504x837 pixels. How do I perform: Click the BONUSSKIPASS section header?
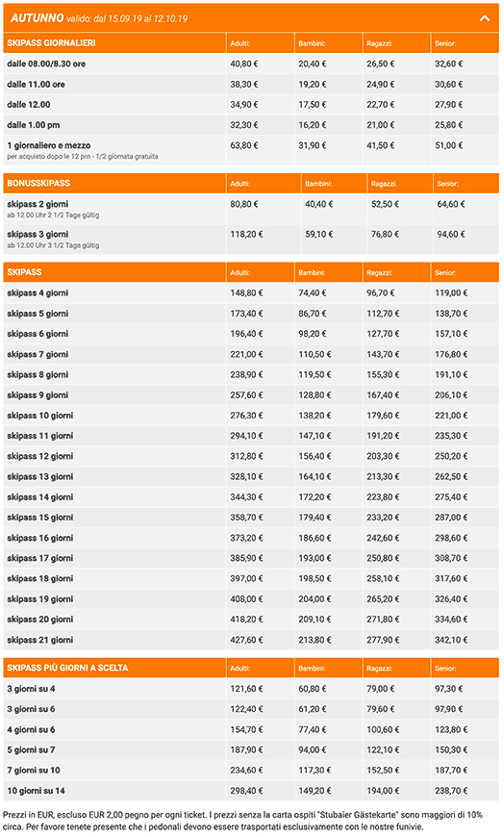[38, 183]
